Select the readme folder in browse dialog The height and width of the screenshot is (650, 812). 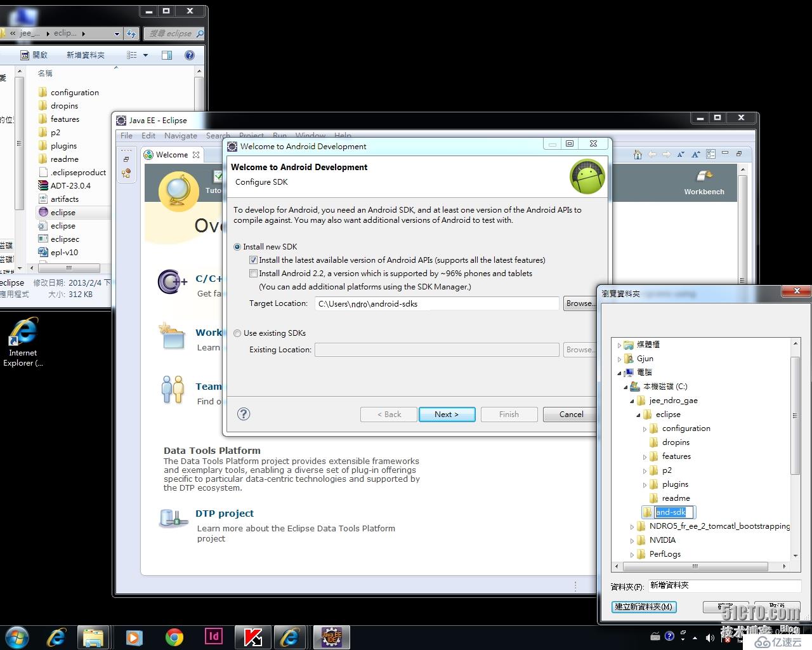point(676,498)
